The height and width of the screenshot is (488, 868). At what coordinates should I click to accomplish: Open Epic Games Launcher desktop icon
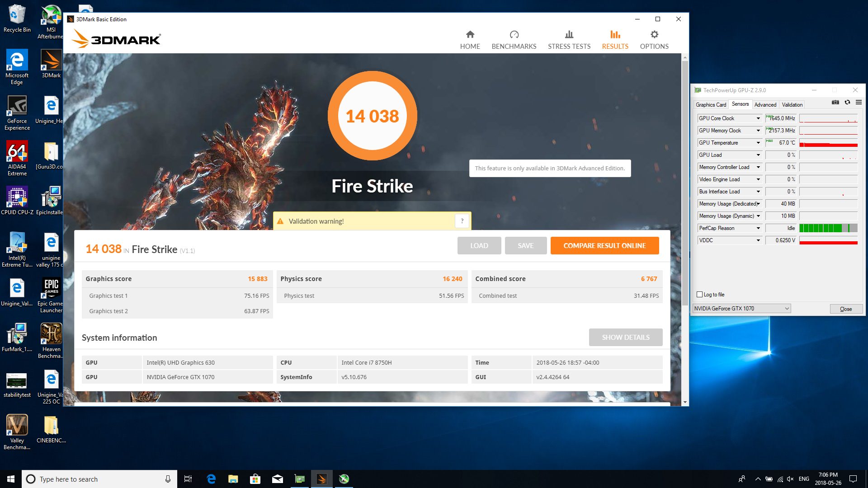51,296
